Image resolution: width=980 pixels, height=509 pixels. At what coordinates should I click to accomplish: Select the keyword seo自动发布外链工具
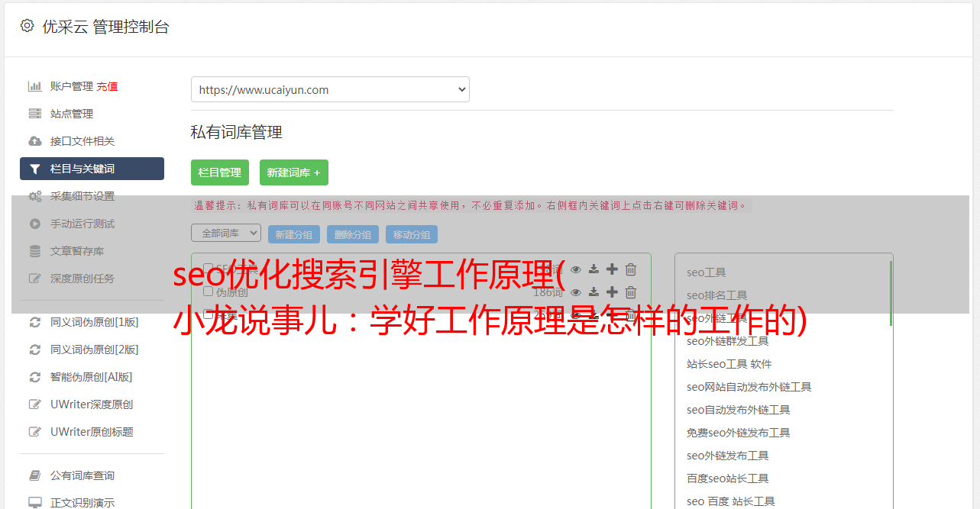(739, 410)
